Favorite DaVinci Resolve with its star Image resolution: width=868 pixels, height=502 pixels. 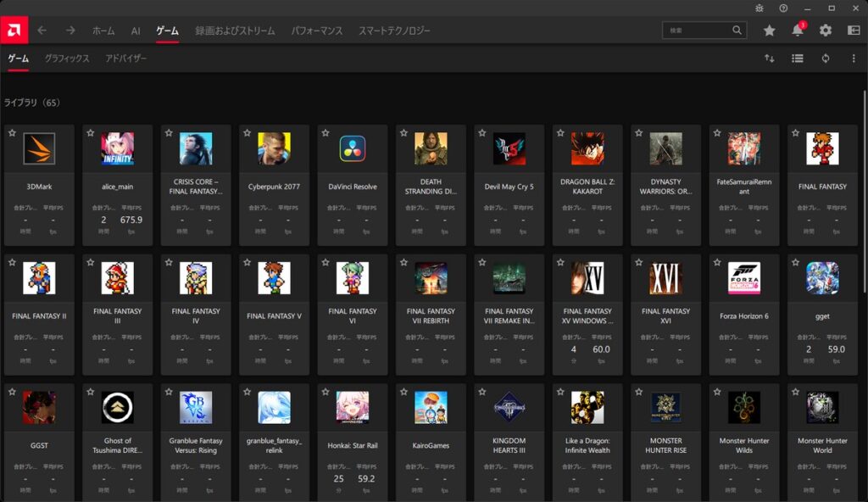click(325, 133)
